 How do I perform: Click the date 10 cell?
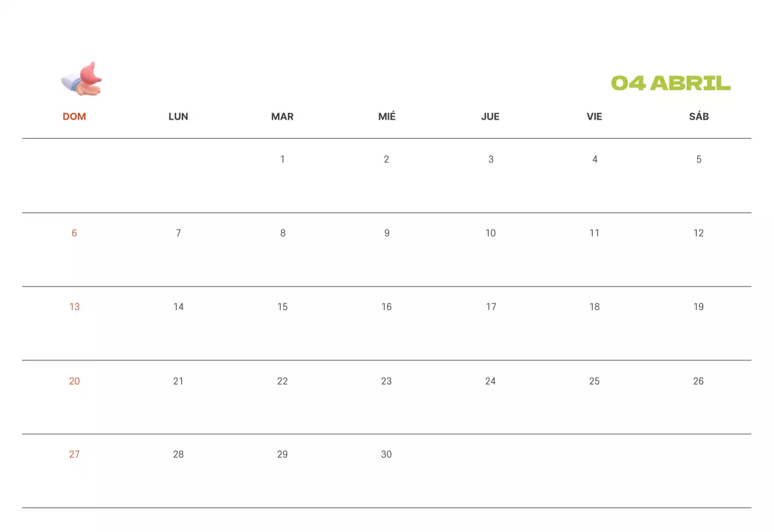(x=490, y=233)
